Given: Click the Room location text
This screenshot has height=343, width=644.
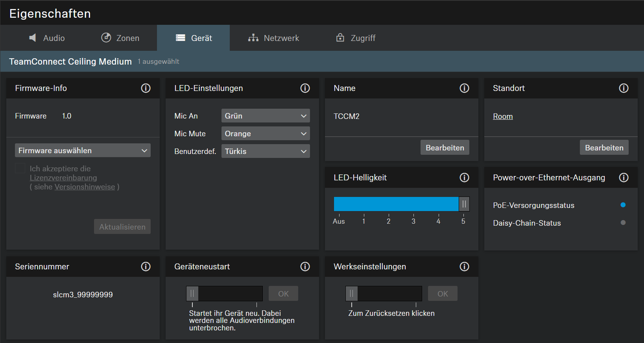Looking at the screenshot, I should point(503,117).
